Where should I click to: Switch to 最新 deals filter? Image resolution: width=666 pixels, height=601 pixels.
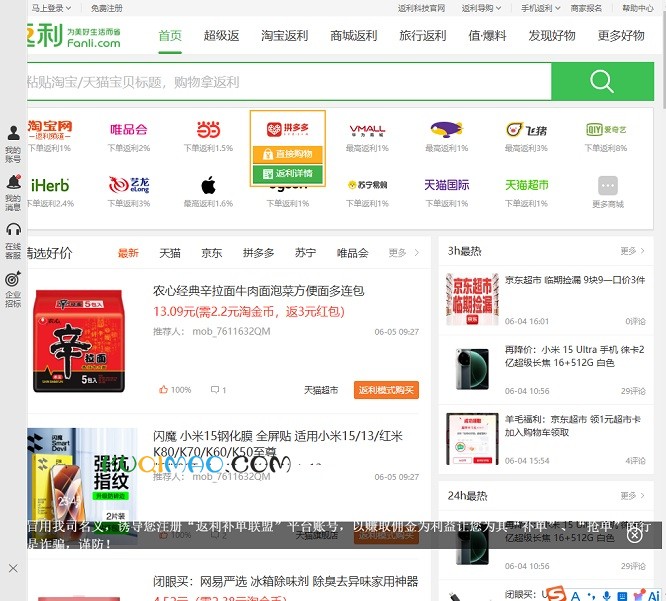128,253
